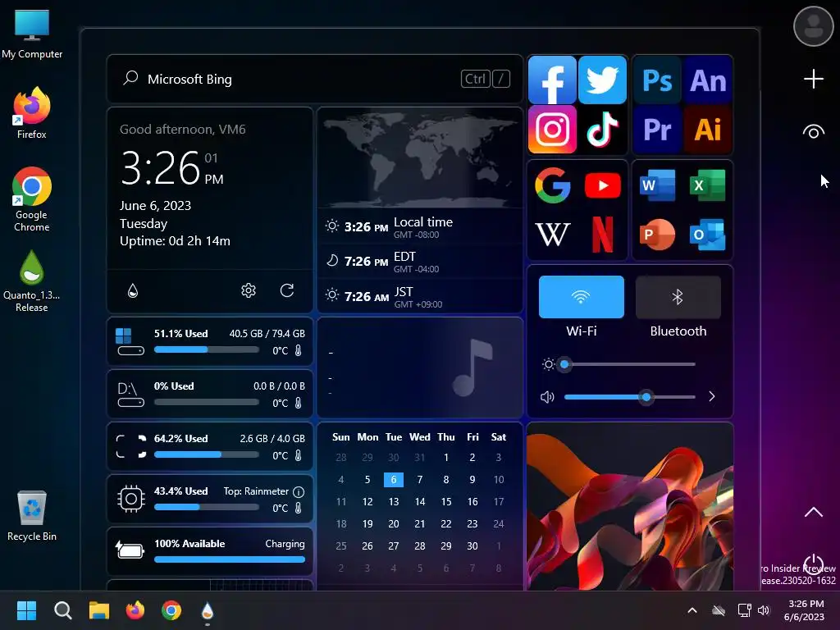Screen dimensions: 840x630
Task: Adjust the volume slider in widget
Action: [x=630, y=397]
